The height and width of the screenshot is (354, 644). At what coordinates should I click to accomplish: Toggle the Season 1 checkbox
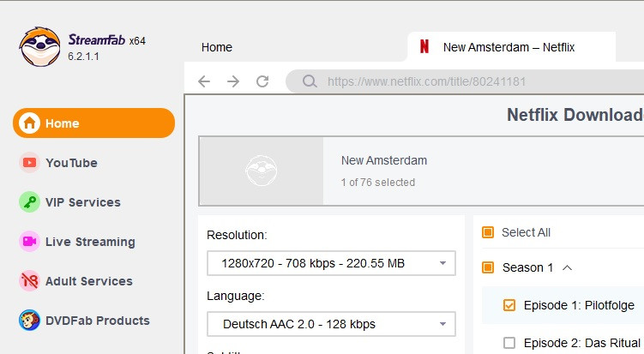tap(488, 267)
